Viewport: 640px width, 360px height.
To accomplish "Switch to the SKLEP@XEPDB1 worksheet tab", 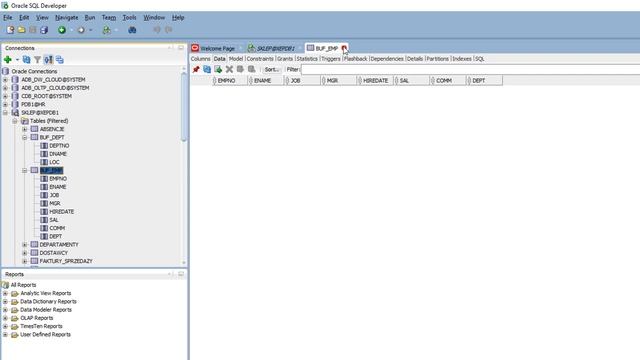I will coord(276,48).
